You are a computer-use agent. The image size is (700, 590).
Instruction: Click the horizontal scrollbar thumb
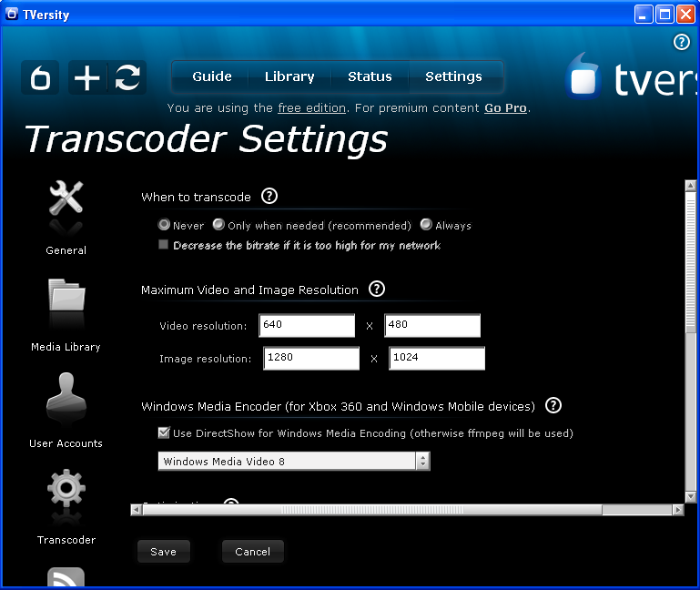372,510
